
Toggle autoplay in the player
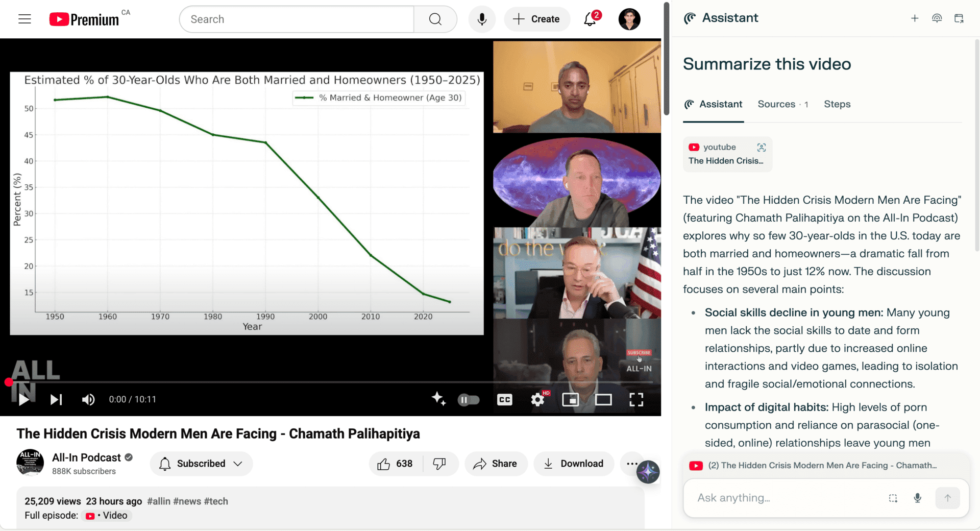[468, 400]
